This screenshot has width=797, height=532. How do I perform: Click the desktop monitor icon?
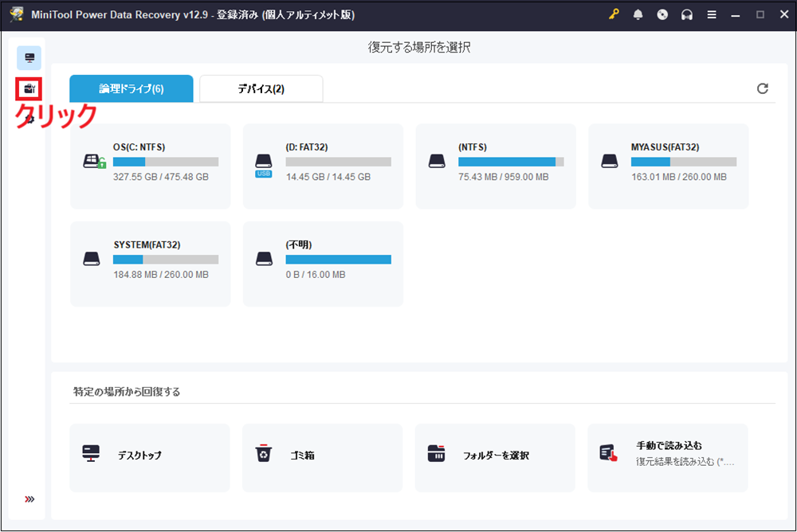click(x=91, y=453)
